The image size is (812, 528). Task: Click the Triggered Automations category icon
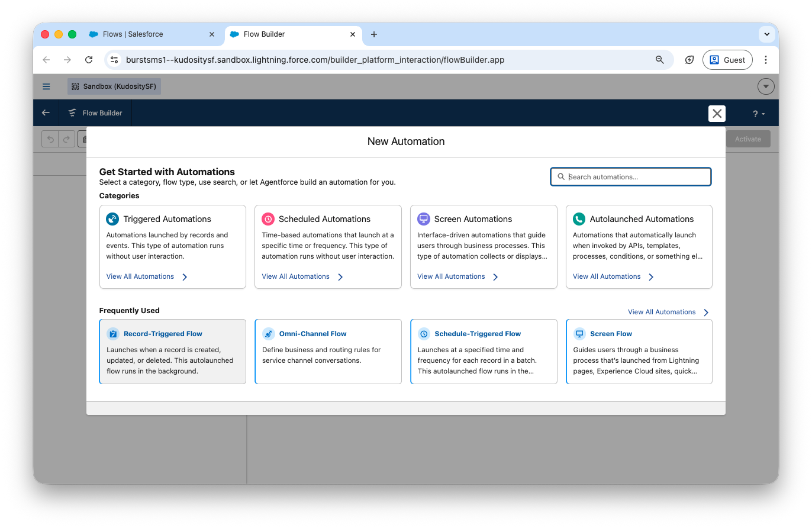pyautogui.click(x=112, y=219)
